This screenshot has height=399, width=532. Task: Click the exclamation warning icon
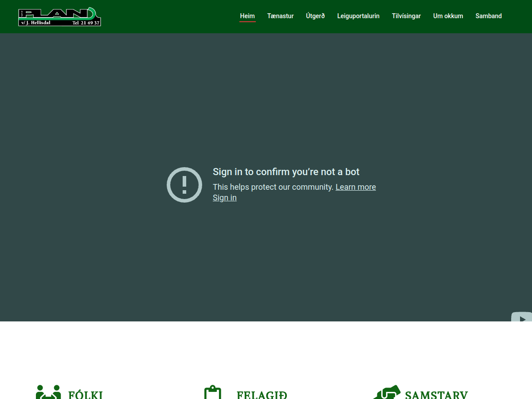pos(184,185)
